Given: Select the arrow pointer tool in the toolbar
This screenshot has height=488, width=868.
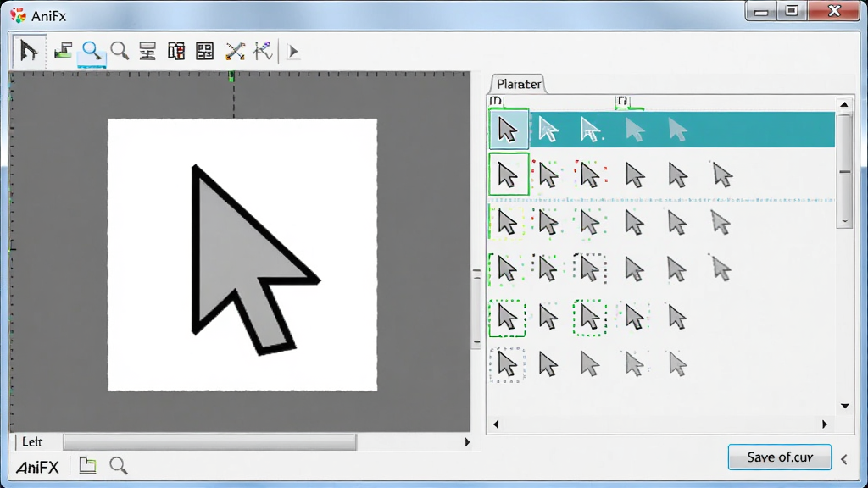Looking at the screenshot, I should tap(28, 51).
